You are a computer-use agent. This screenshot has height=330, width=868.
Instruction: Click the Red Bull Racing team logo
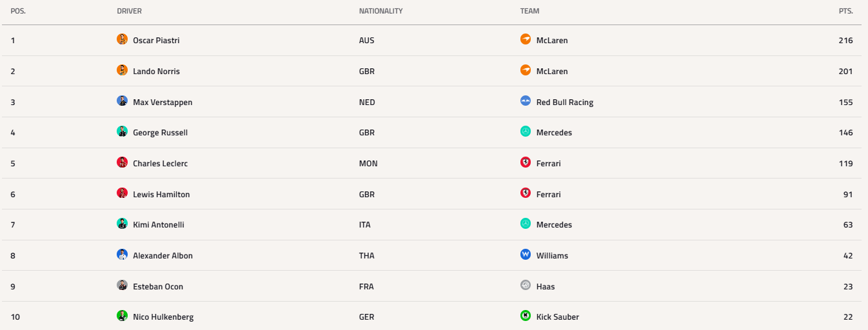click(526, 101)
